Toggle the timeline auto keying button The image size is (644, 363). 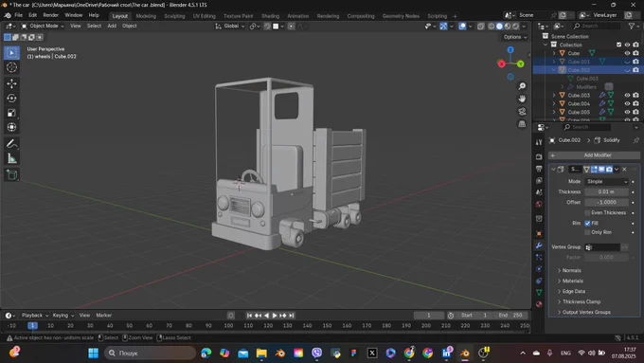[x=231, y=316]
